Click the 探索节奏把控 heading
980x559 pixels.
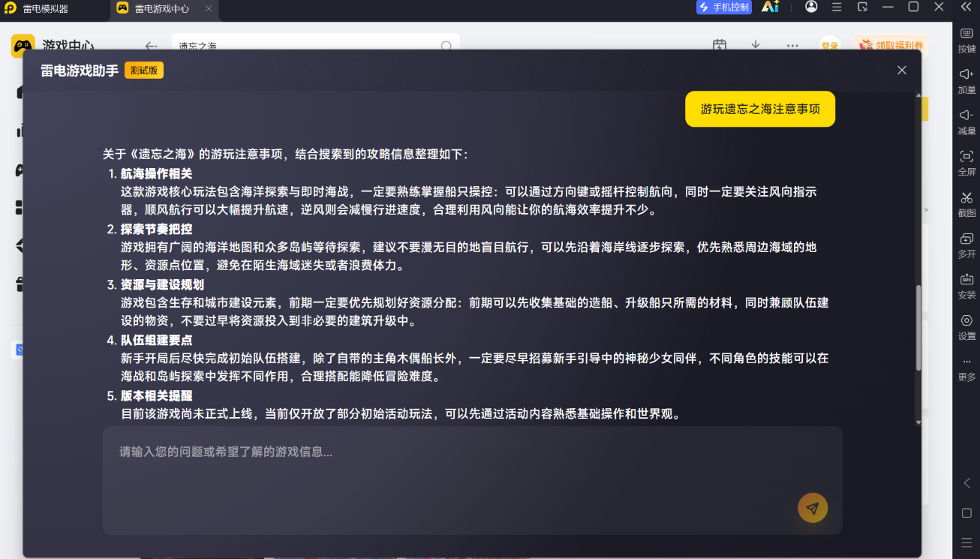tap(157, 229)
